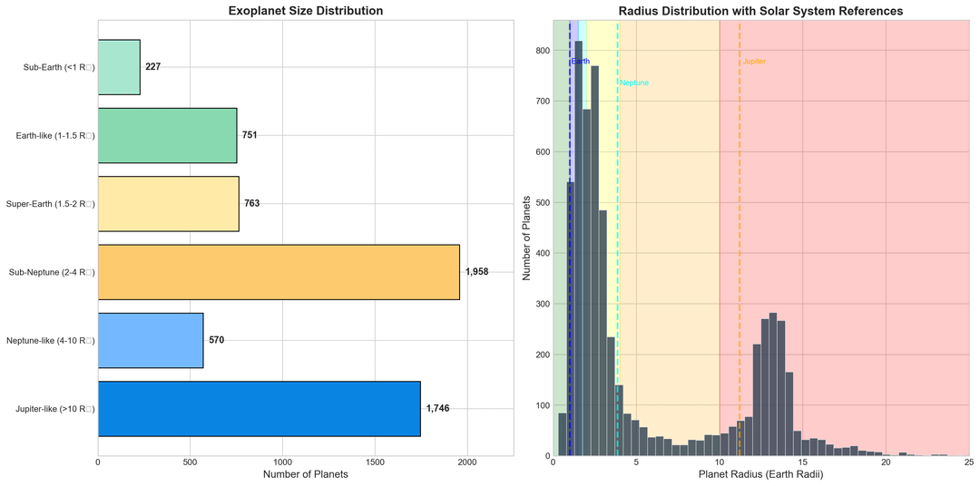The height and width of the screenshot is (486, 980).
Task: Click the Sub-Neptune (2-4 R) category label
Action: point(51,272)
